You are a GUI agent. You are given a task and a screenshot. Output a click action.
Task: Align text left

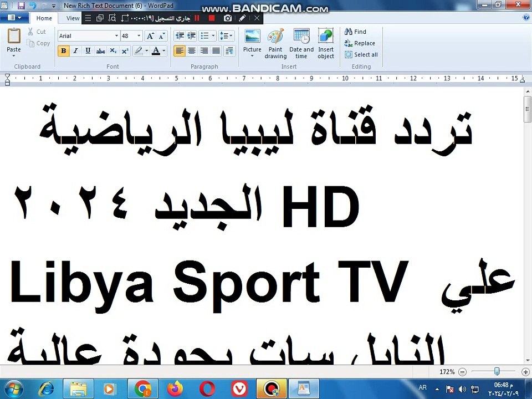(180, 51)
